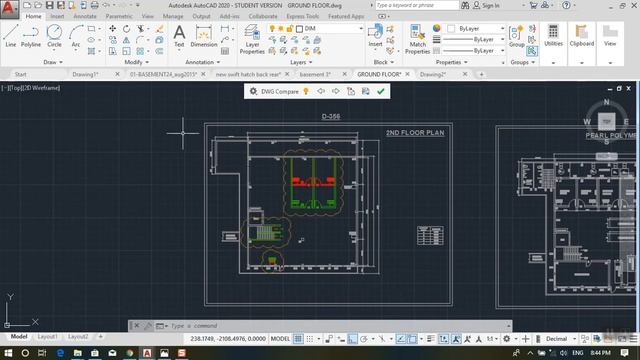Toggle drawing grid display in status bar
This screenshot has height=360, width=640.
coord(298,339)
